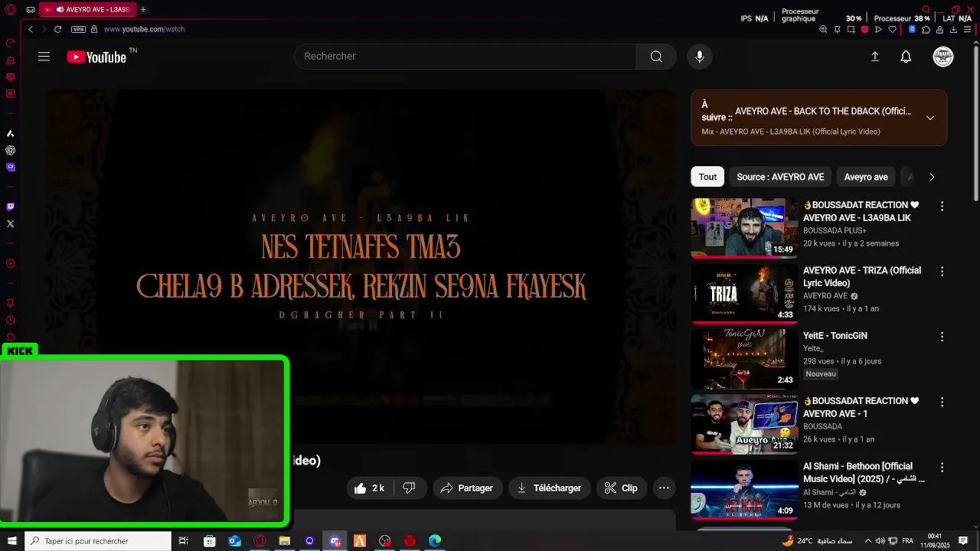Open the easy setup sliders icon
980x551 pixels.
point(967,29)
